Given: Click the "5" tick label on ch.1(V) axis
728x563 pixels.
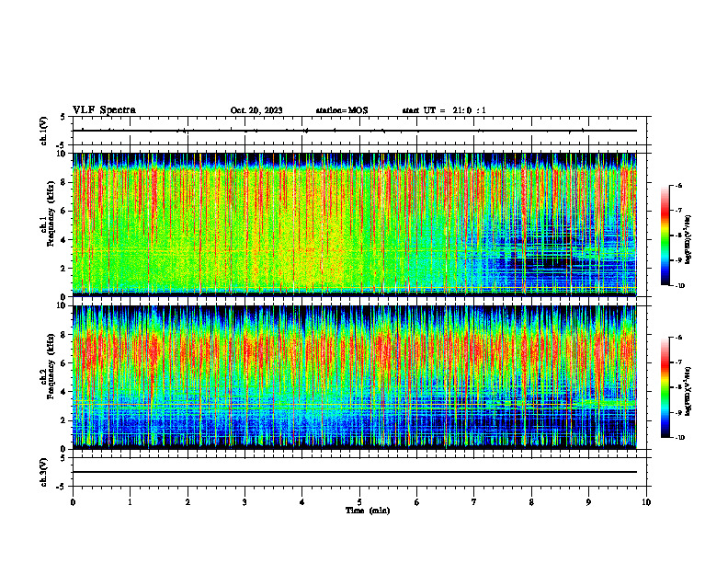Looking at the screenshot, I should tap(63, 117).
